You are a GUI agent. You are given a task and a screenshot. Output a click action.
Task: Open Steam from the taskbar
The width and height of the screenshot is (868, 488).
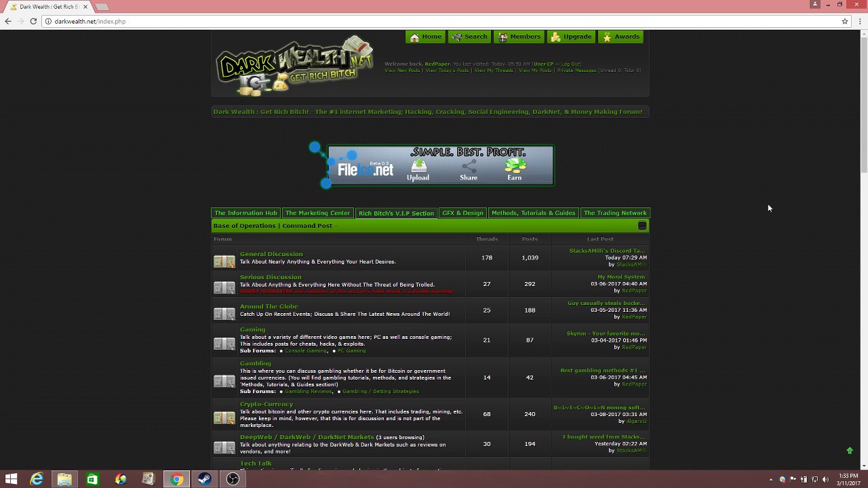coord(204,479)
